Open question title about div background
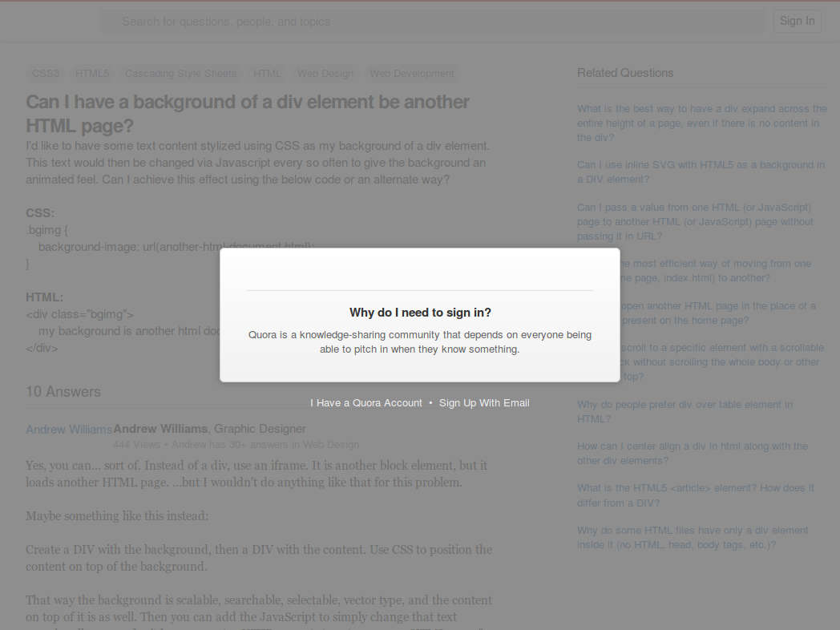Screen dimensions: 840x630 [248, 114]
